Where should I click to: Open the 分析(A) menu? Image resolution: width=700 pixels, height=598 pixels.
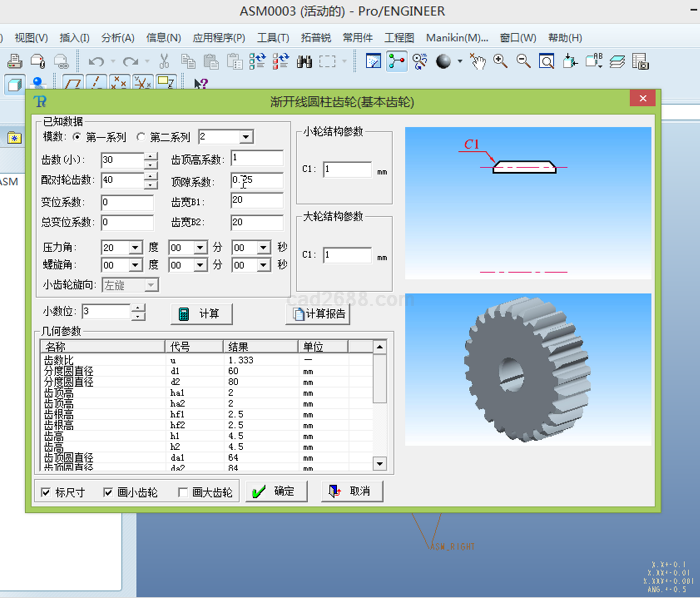point(118,38)
